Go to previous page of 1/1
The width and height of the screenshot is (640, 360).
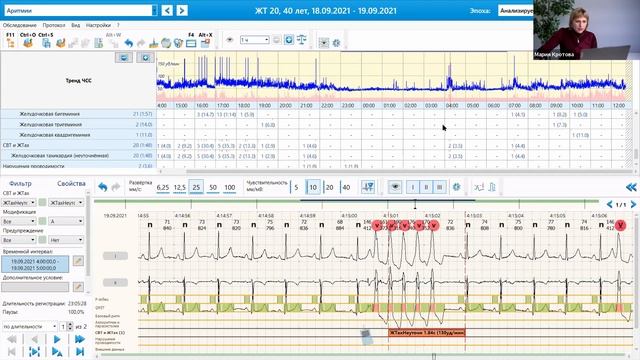[609, 204]
